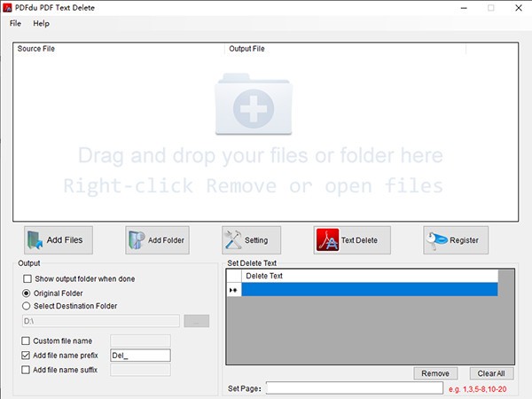This screenshot has width=532, height=399.
Task: Click the browse button beside the D:\ path
Action: pos(197,321)
